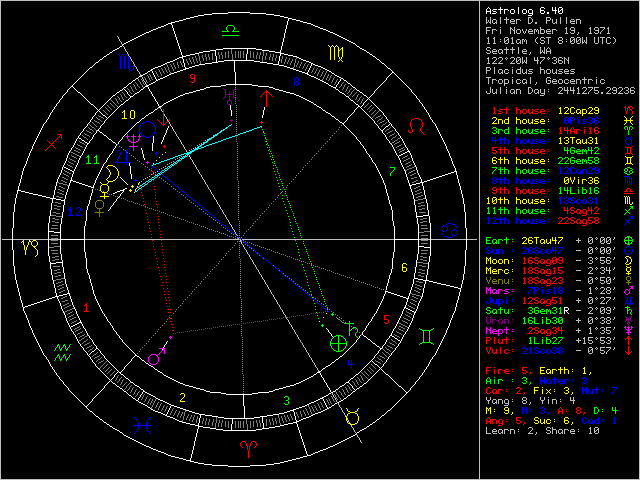The height and width of the screenshot is (480, 640).
Task: Select the Aquarius glyph on the outer wheel
Action: click(x=63, y=353)
